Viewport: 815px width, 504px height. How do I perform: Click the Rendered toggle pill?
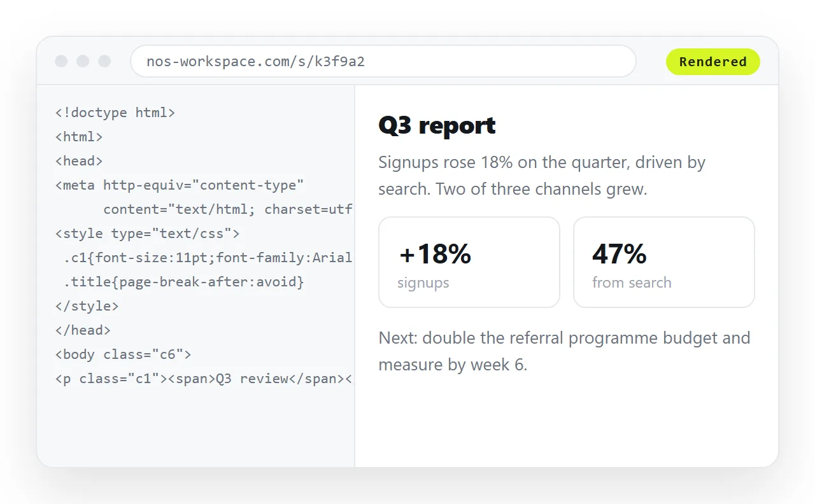click(x=712, y=62)
